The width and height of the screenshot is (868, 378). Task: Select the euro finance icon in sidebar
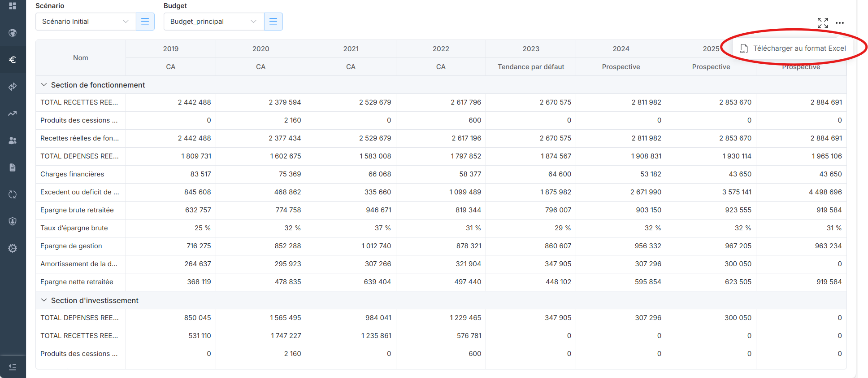point(13,60)
